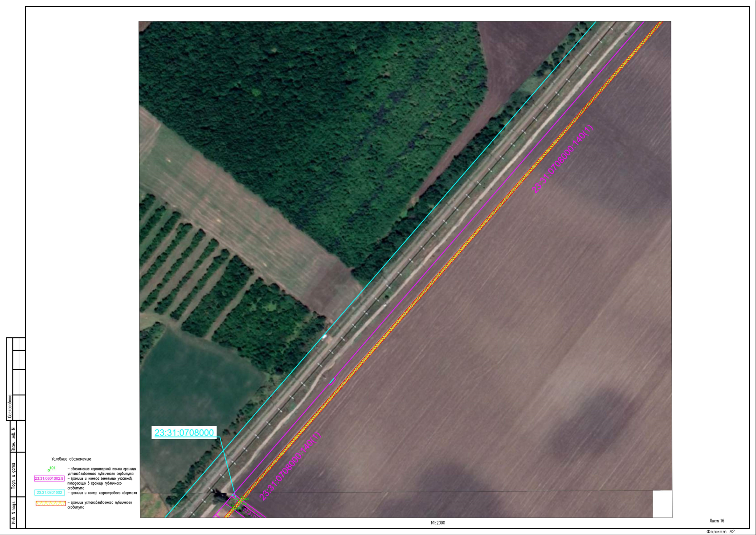Click the green point symbol "101" in legend

(49, 470)
